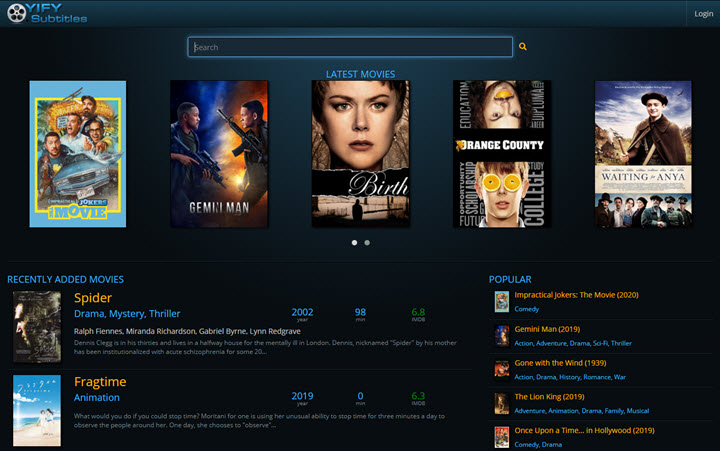Click Fragtime's IMDB rating 6.3
The image size is (720, 451).
pos(418,396)
